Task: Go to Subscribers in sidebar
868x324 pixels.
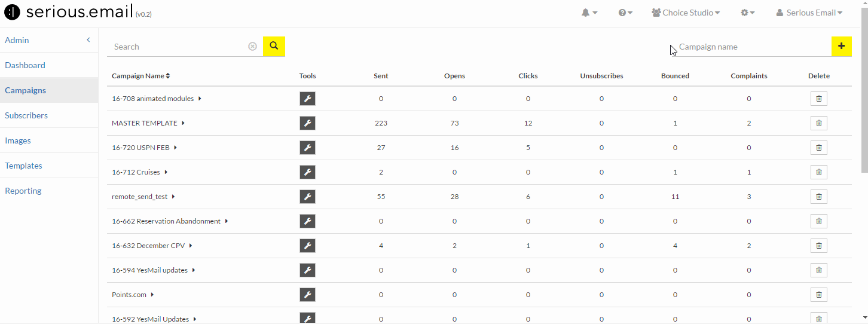Action: (26, 115)
